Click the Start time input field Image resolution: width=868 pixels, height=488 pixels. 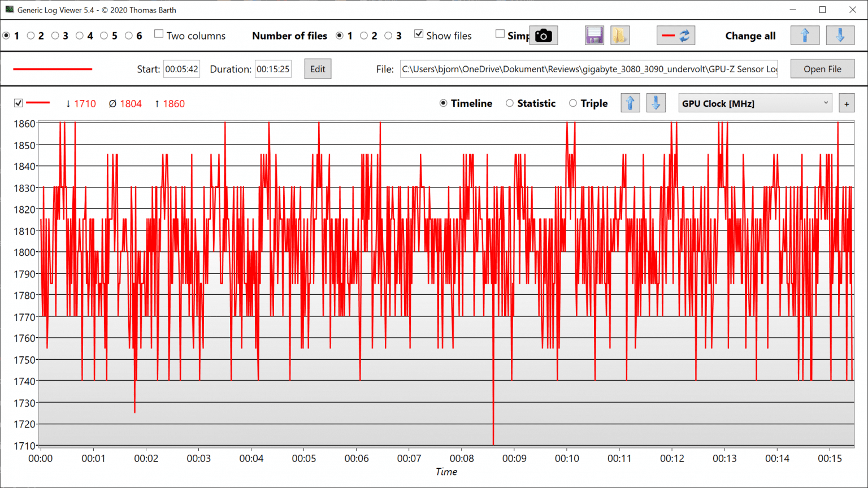pos(181,69)
